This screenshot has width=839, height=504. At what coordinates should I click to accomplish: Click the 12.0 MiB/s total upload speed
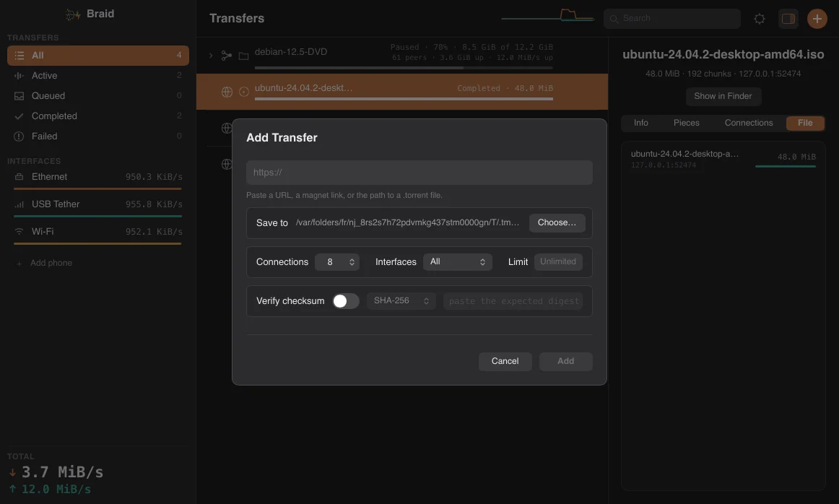[x=56, y=489]
